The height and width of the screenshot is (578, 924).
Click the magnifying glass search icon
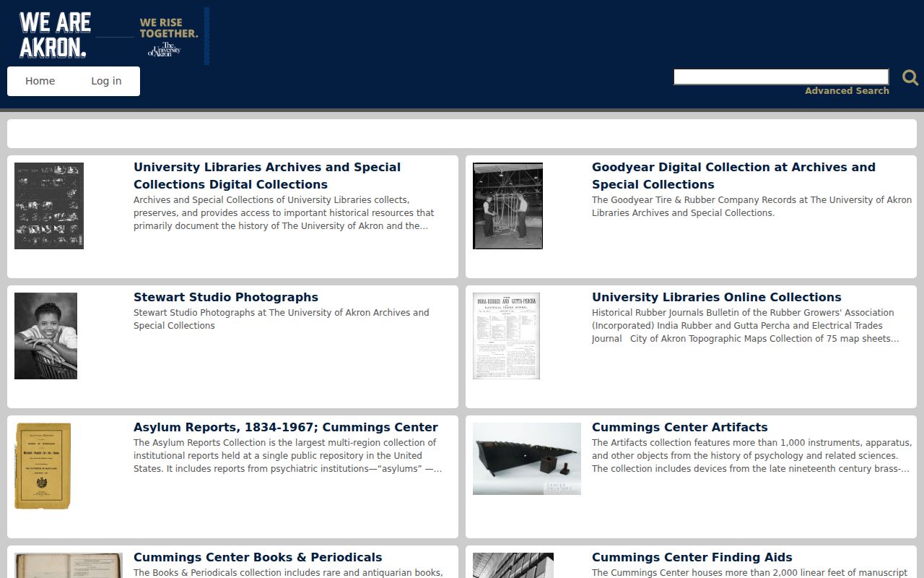[x=910, y=77]
